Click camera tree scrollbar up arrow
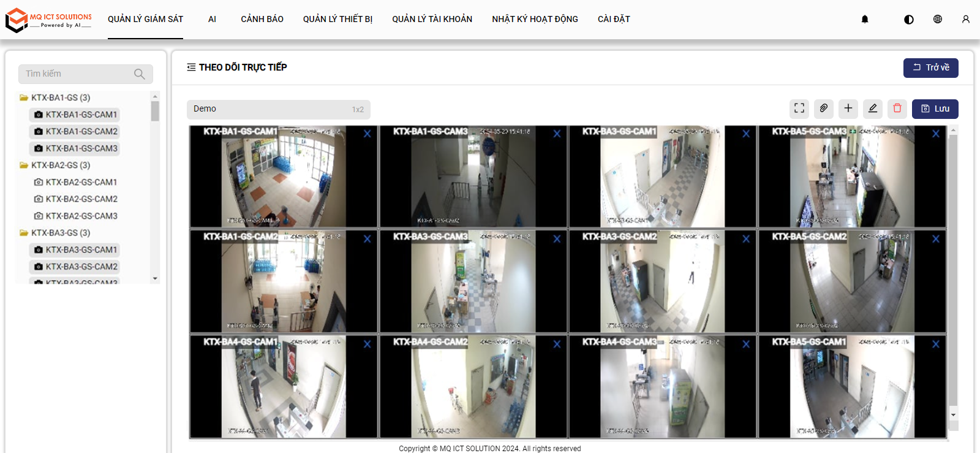This screenshot has width=980, height=453. click(155, 96)
